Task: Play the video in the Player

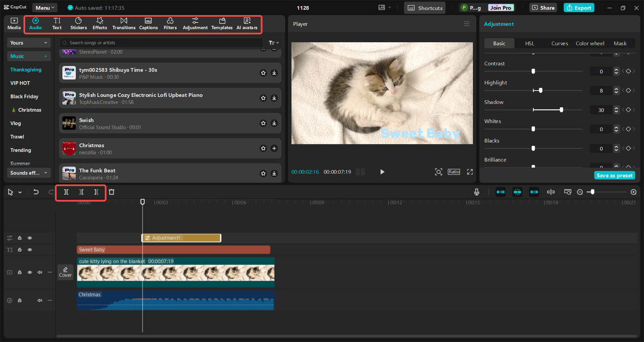Action: tap(382, 172)
